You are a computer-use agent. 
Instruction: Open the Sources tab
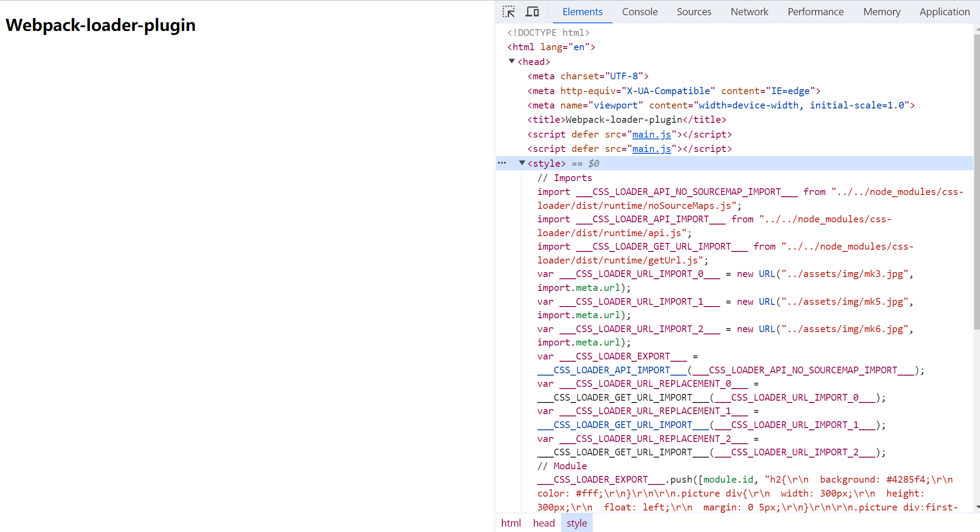point(694,12)
